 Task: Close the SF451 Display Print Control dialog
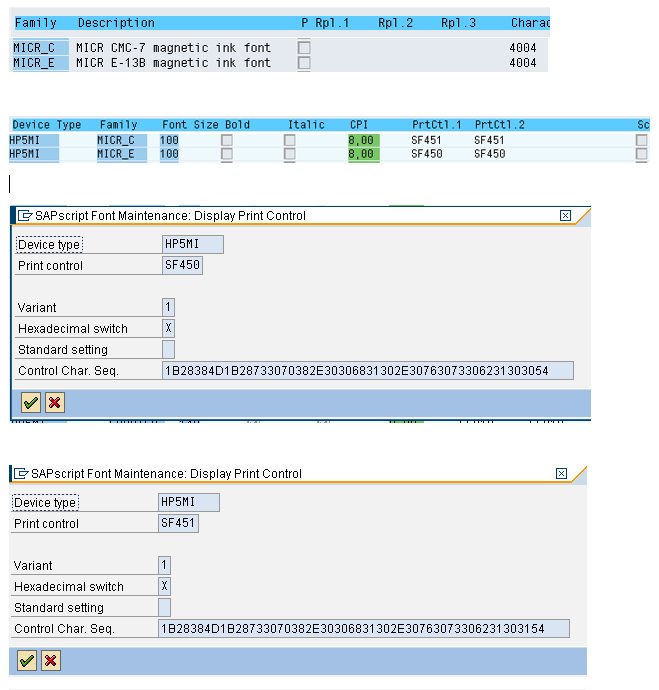(561, 473)
